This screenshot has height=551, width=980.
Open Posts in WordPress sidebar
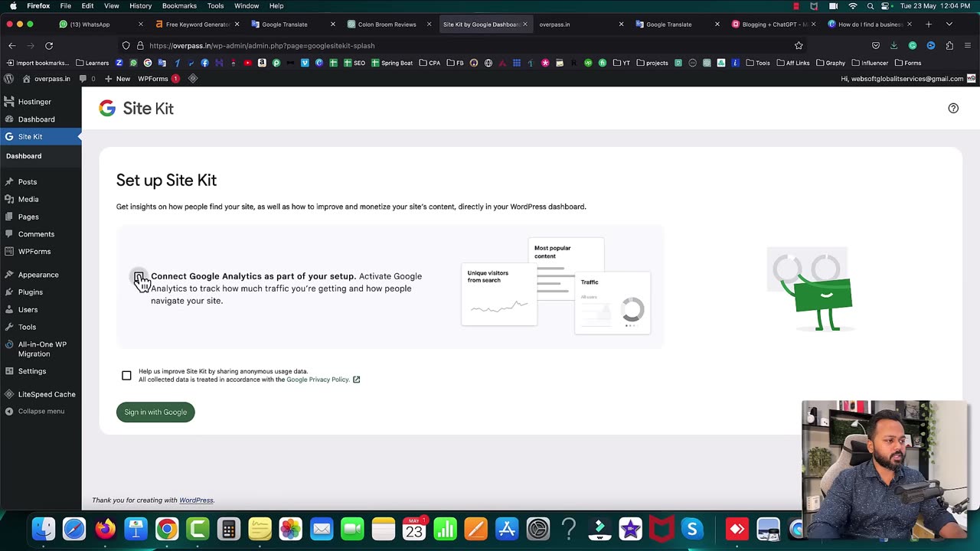coord(28,182)
